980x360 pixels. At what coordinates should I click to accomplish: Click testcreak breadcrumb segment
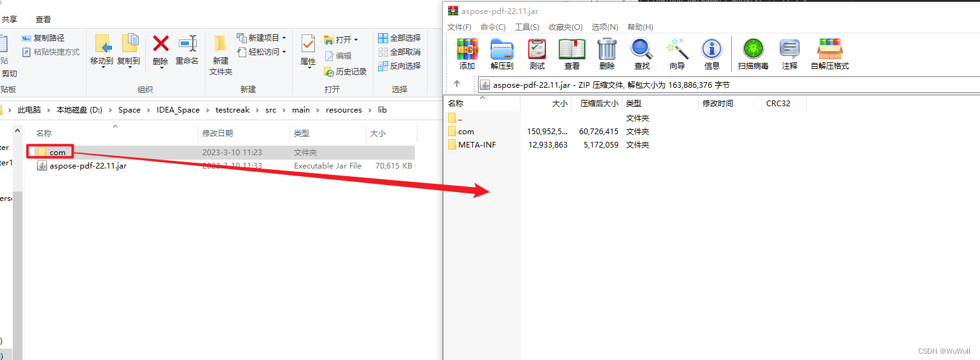click(233, 110)
